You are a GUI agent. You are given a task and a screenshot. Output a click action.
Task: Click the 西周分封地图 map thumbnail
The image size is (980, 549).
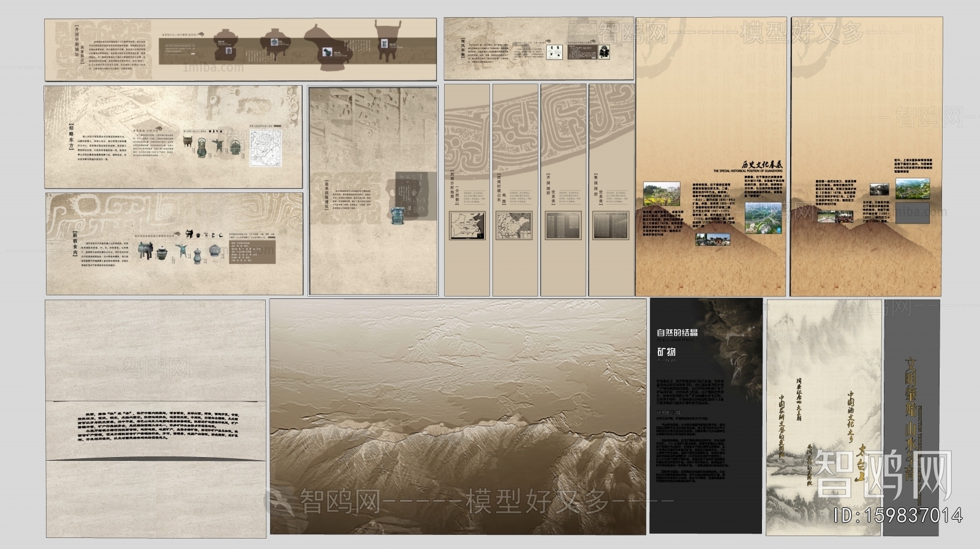coord(467,225)
